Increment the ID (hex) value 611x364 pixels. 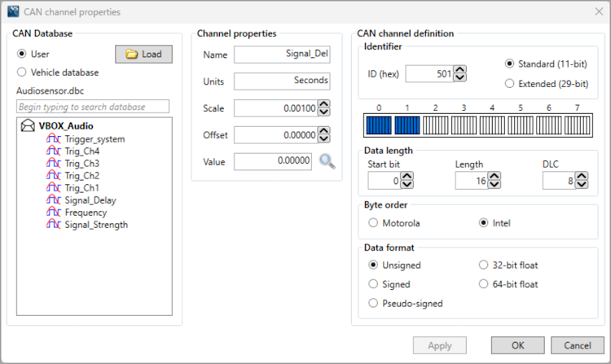pos(460,69)
